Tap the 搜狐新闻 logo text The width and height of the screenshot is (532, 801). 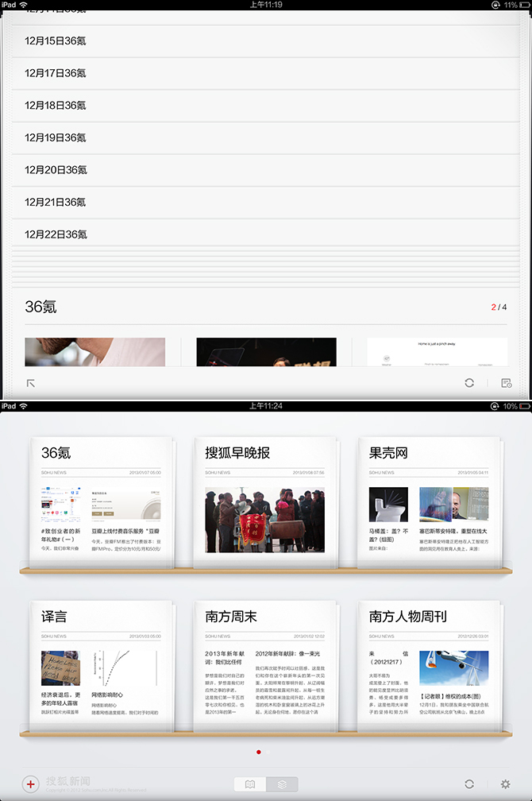(x=68, y=780)
